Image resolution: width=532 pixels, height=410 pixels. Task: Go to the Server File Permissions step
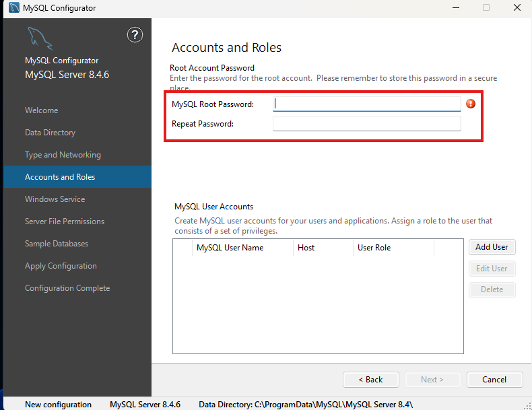coord(65,221)
